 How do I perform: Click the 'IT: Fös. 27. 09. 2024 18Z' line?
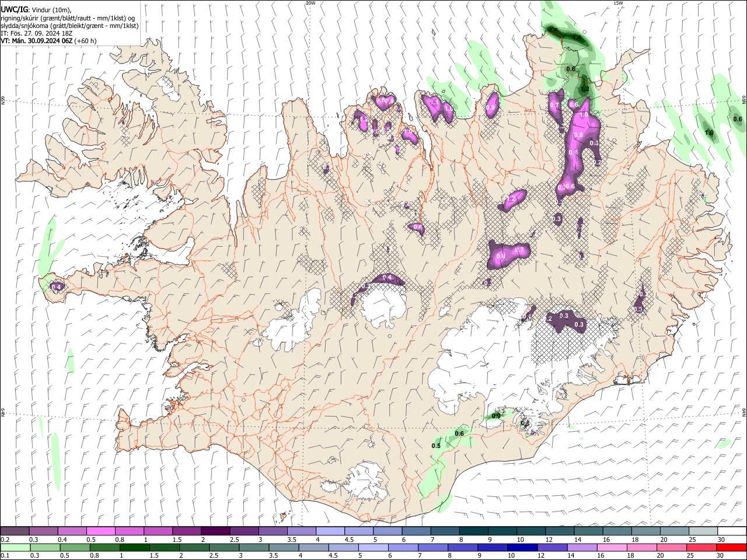pos(36,33)
